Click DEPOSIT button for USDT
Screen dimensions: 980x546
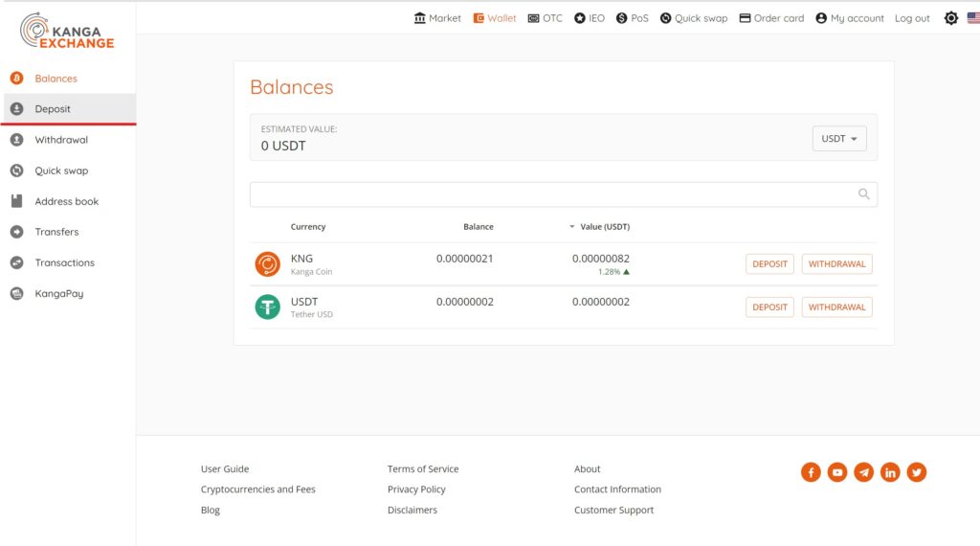[x=769, y=307]
